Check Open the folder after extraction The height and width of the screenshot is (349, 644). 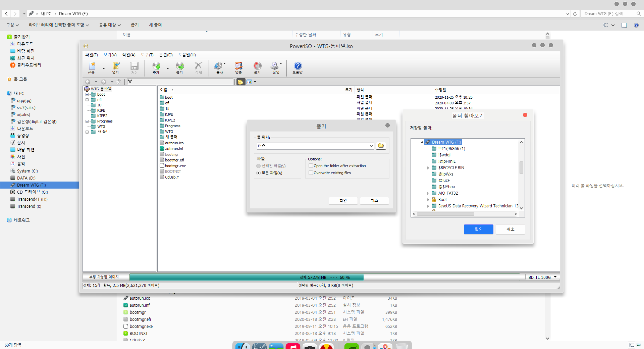click(x=311, y=166)
